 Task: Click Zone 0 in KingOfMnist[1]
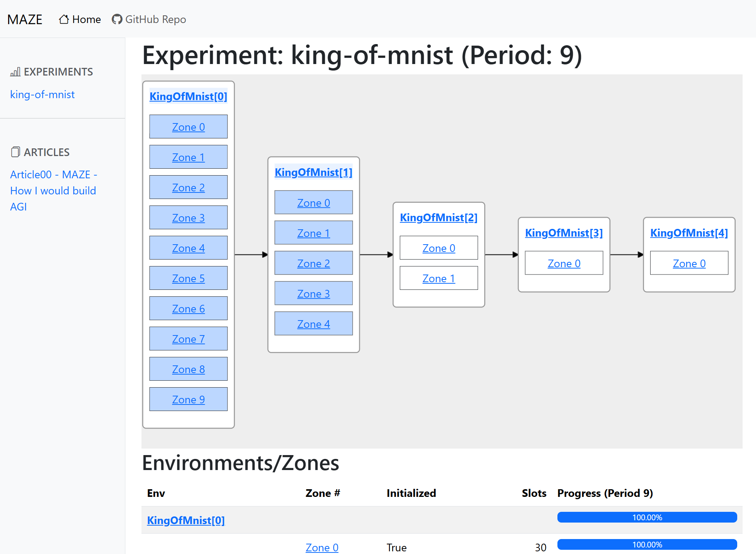[x=314, y=202]
